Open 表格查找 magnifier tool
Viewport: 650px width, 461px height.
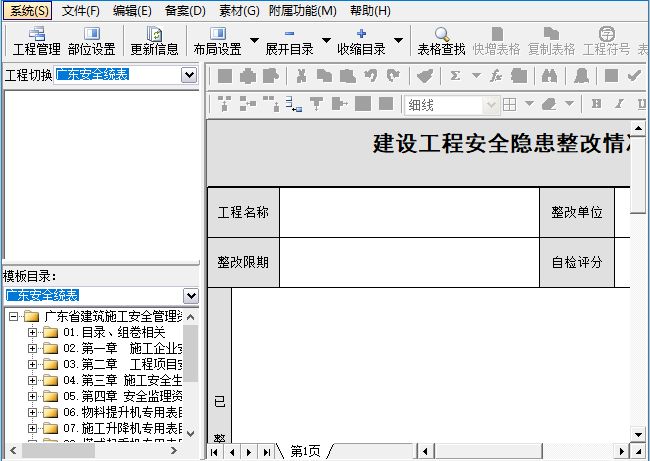pyautogui.click(x=441, y=41)
